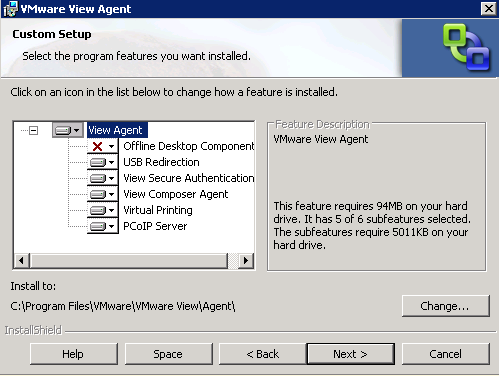
Task: Change the install destination folder
Action: click(x=446, y=306)
